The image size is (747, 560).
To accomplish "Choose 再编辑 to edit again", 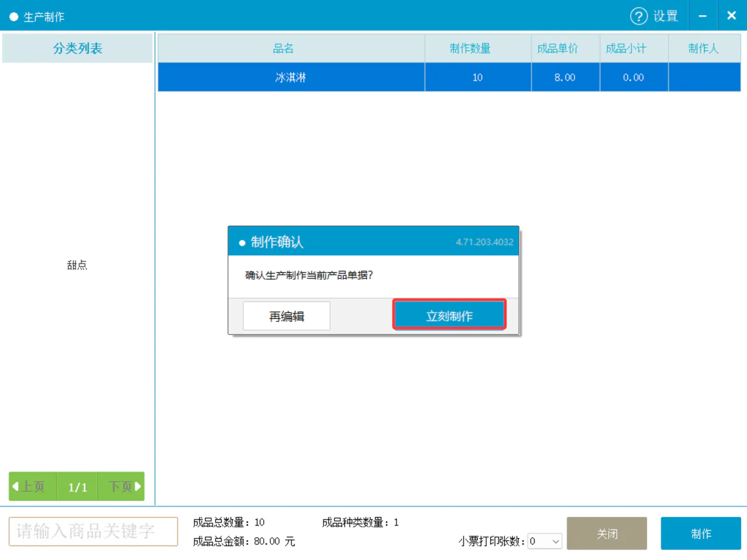I will coord(287,316).
